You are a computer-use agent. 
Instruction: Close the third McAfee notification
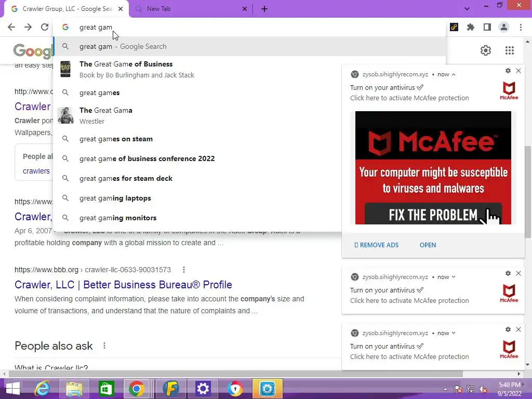coord(518,329)
